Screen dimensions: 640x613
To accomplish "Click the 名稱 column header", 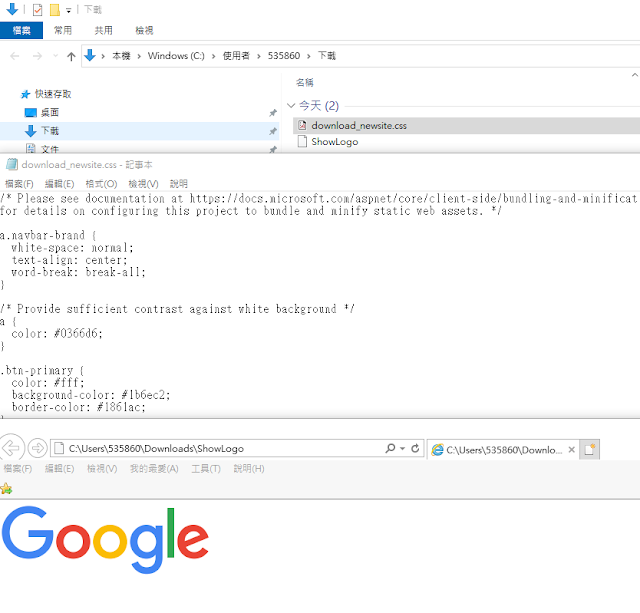I will [304, 82].
